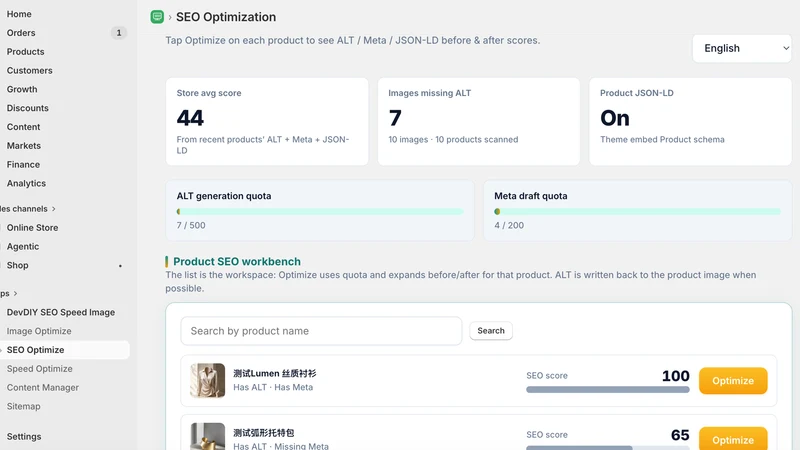Select Discounts in sidebar
This screenshot has height=450, width=800.
pos(28,108)
